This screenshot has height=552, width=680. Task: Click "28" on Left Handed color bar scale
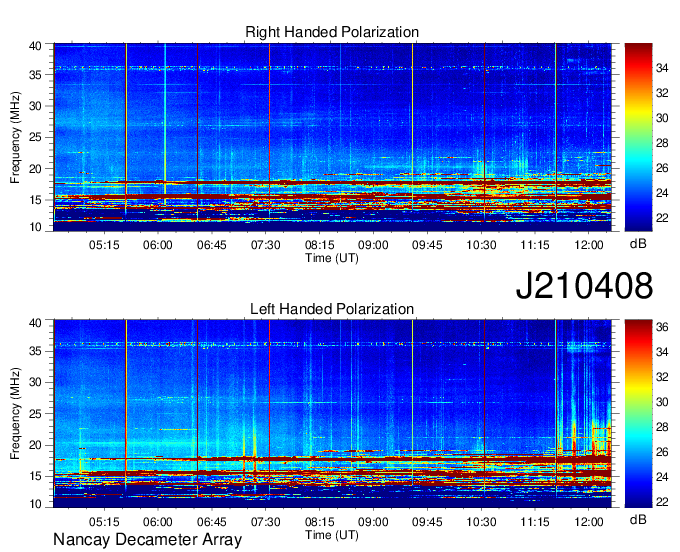[x=662, y=428]
